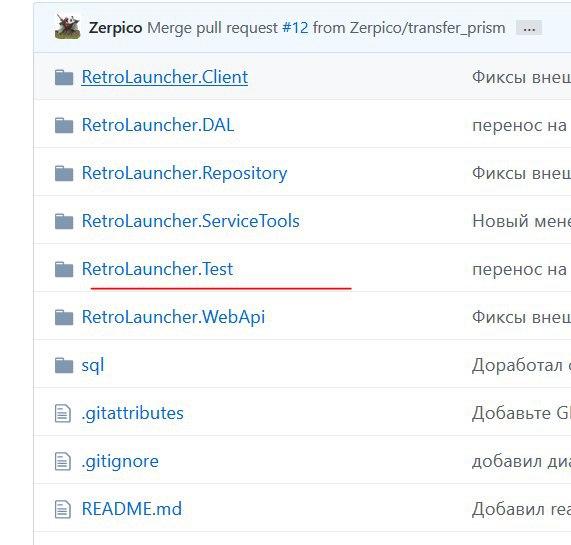This screenshot has width=571, height=545.
Task: View the .gitignore file
Action: [120, 461]
